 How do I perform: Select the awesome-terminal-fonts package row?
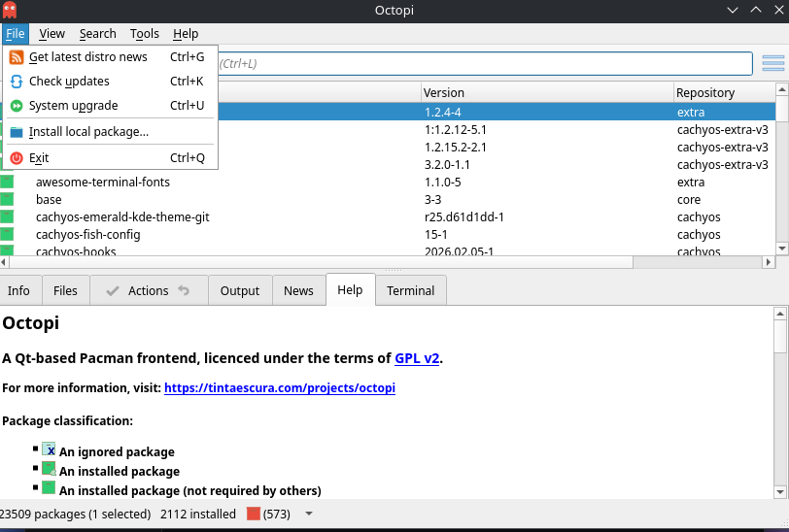click(x=388, y=183)
